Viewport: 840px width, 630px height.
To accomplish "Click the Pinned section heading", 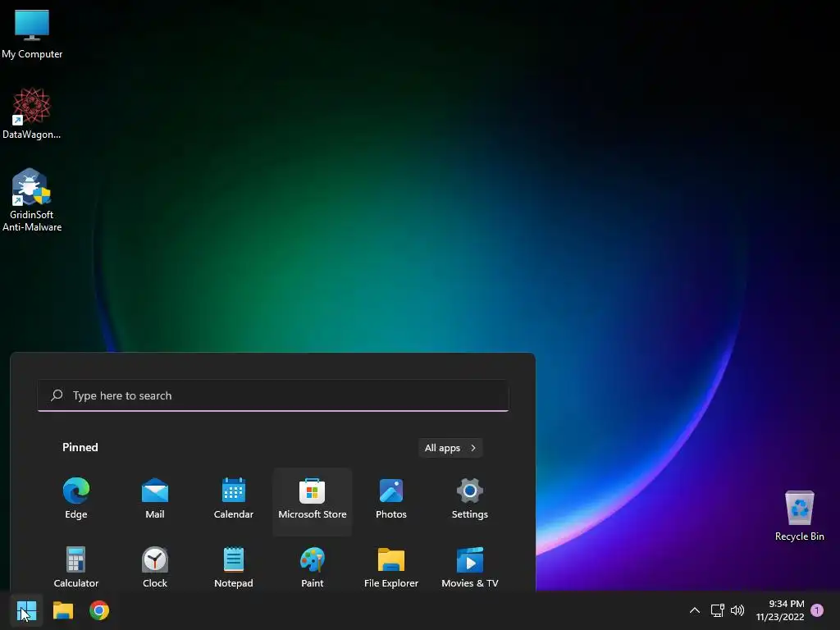I will [80, 447].
